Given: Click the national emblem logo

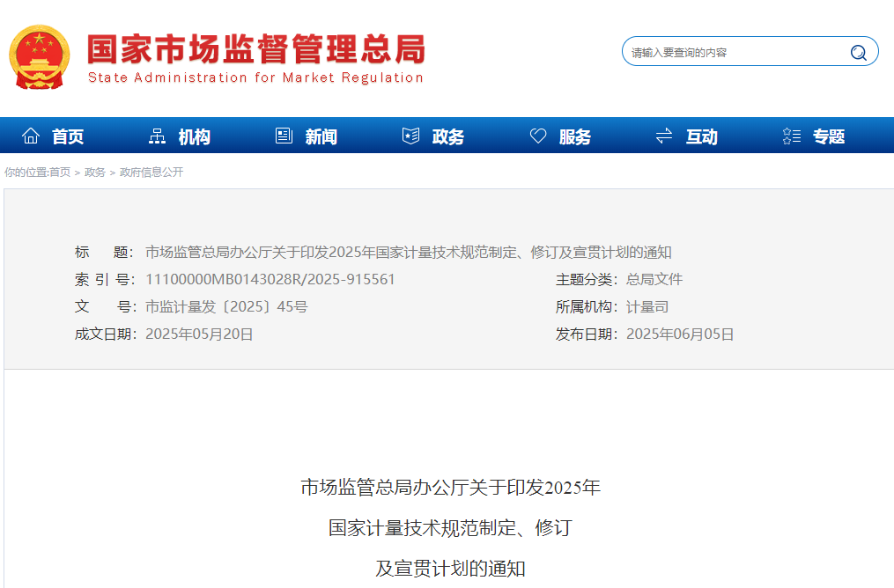Looking at the screenshot, I should point(39,56).
